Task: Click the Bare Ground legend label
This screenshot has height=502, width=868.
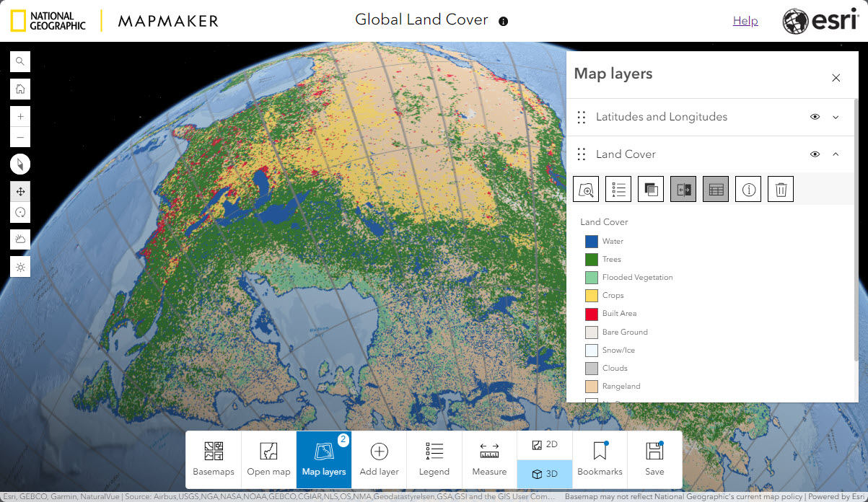Action: 625,333
